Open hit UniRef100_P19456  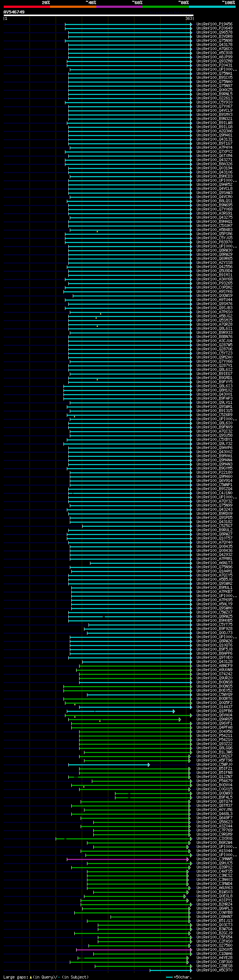point(214,24)
